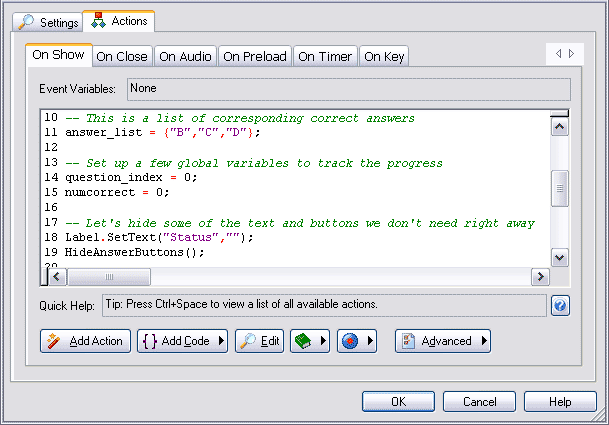Open the Add Code dropdown
Image resolution: width=609 pixels, height=425 pixels.
[183, 341]
